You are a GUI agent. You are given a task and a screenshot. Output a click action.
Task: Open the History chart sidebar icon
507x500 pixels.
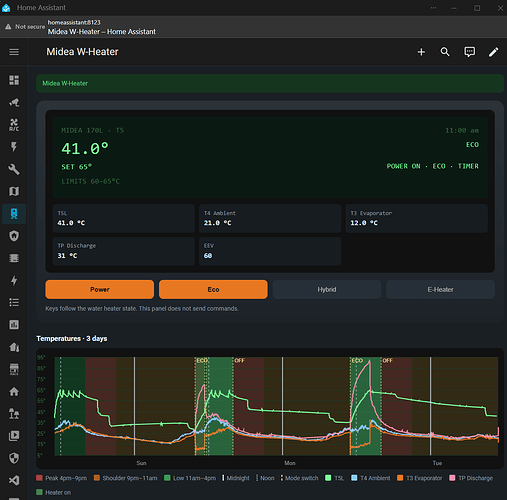(x=14, y=325)
